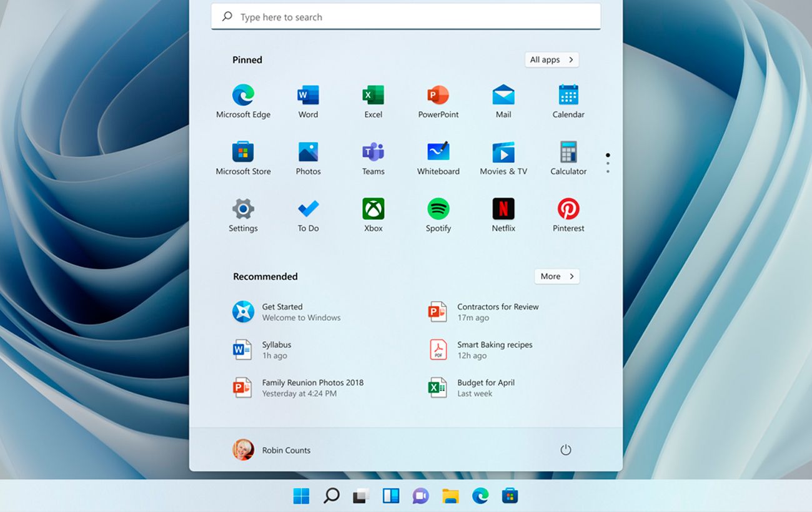Screen dimensions: 812x512
Task: Open Microsoft Edge from pinned apps
Action: [x=243, y=96]
